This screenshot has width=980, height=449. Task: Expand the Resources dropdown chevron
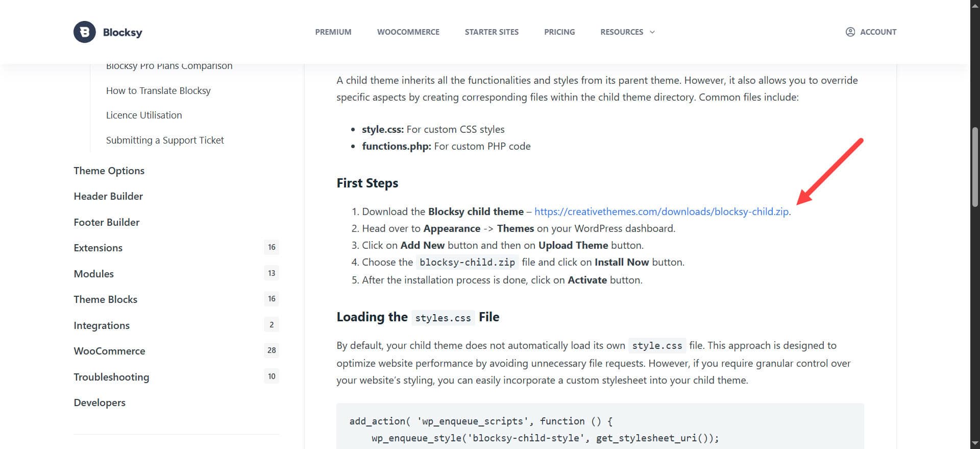[x=652, y=32]
